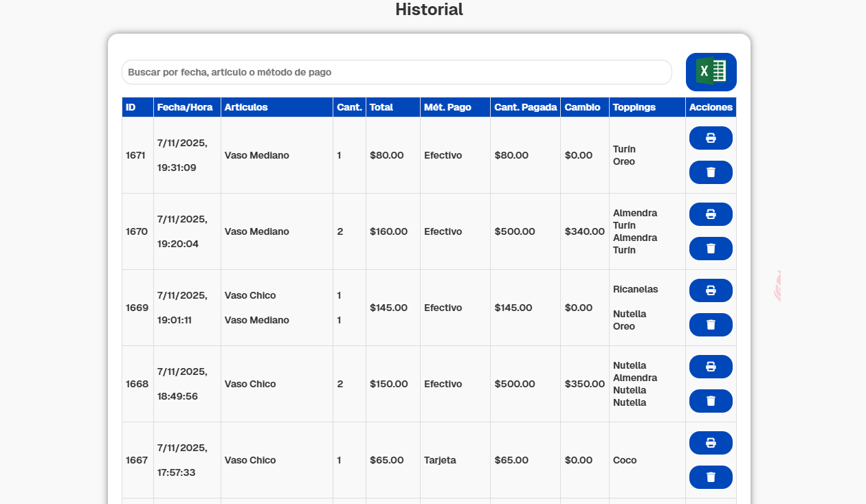Select the ID column header
866x504 pixels.
point(137,107)
